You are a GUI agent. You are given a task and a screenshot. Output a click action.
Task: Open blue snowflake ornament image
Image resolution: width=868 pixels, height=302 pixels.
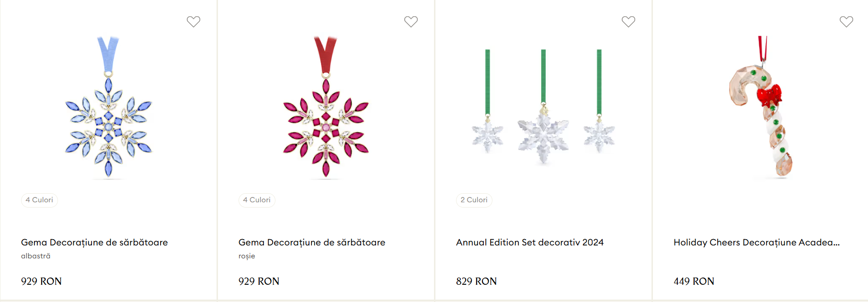tap(109, 108)
